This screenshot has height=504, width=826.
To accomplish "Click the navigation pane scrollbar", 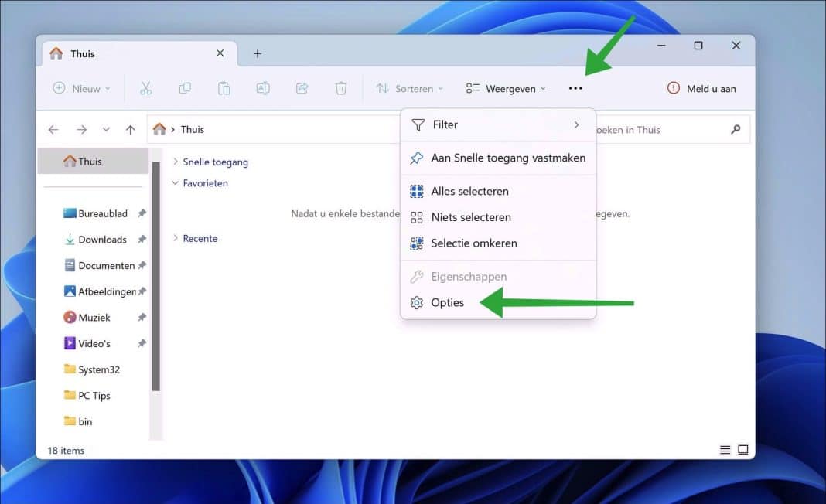I will [x=156, y=277].
